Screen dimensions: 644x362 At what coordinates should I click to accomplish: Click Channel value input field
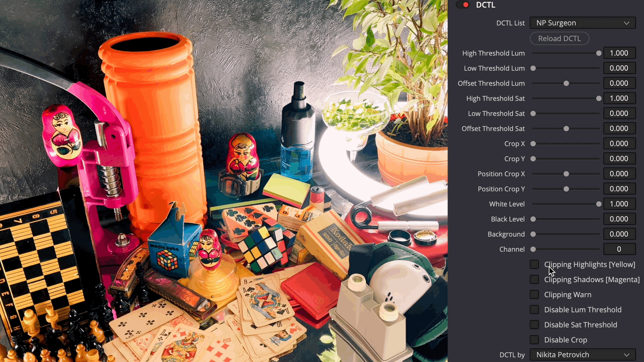coord(619,249)
